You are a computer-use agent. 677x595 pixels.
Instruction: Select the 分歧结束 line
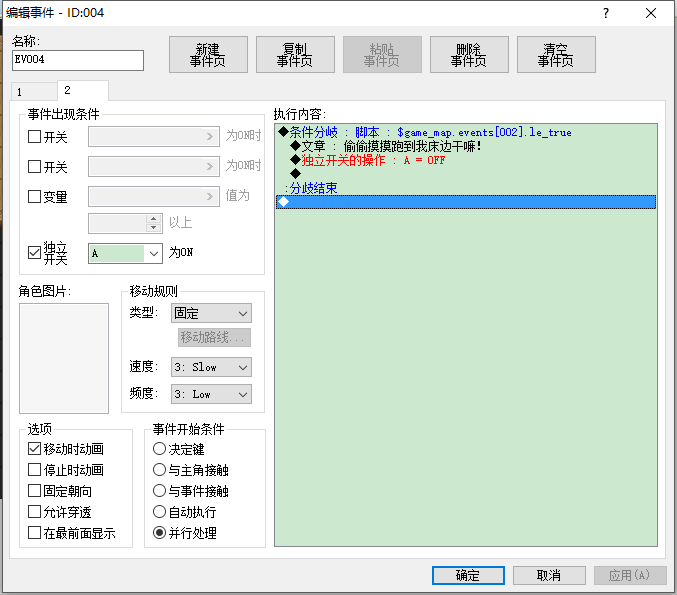tap(466, 188)
